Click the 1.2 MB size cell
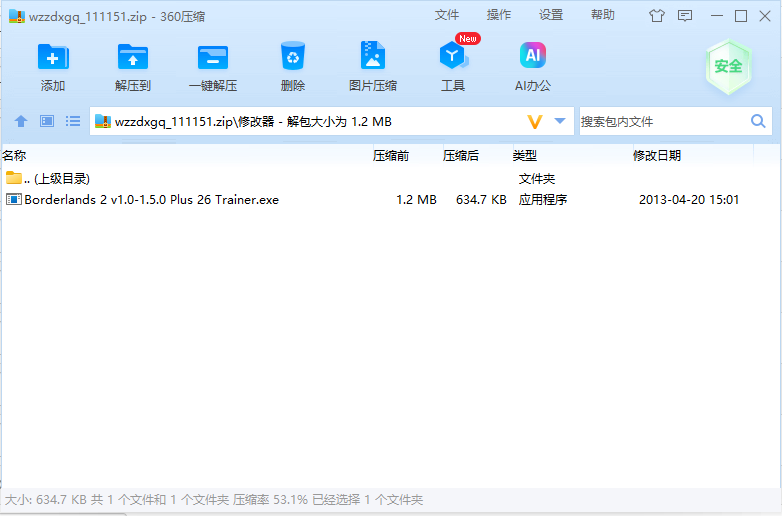 pos(416,199)
